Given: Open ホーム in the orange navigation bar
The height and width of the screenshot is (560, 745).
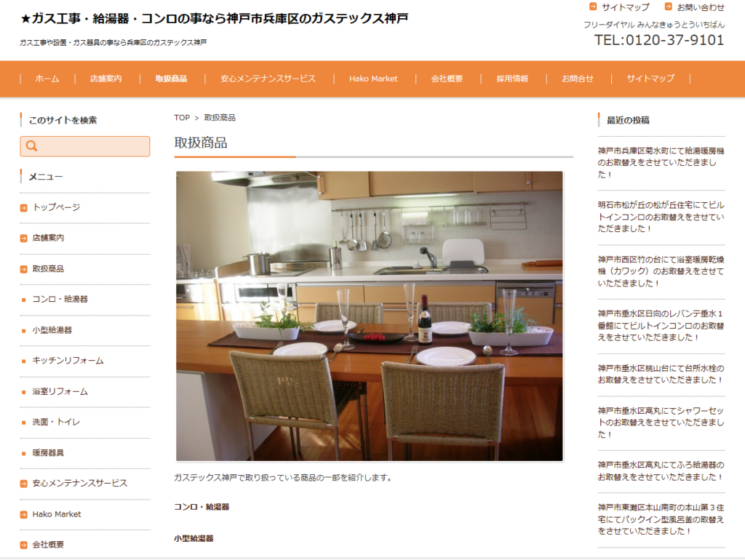Looking at the screenshot, I should 47,79.
